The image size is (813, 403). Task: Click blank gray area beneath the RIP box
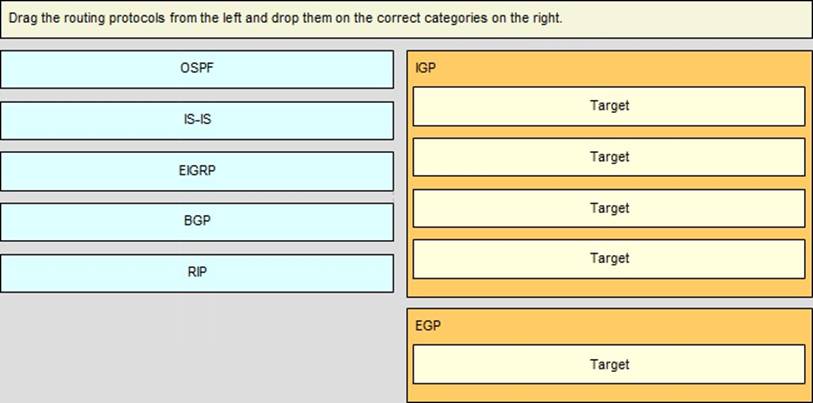(197, 345)
